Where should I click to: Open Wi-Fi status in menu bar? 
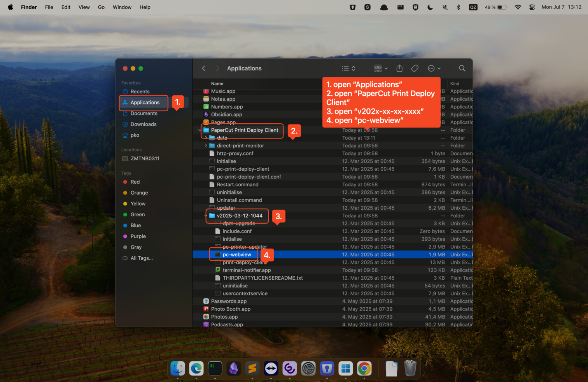pyautogui.click(x=518, y=7)
